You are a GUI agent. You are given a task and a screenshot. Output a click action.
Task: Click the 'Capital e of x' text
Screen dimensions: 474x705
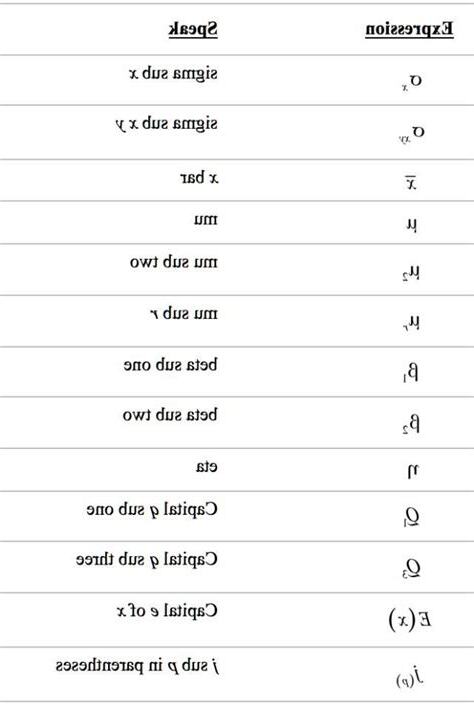[x=167, y=611]
